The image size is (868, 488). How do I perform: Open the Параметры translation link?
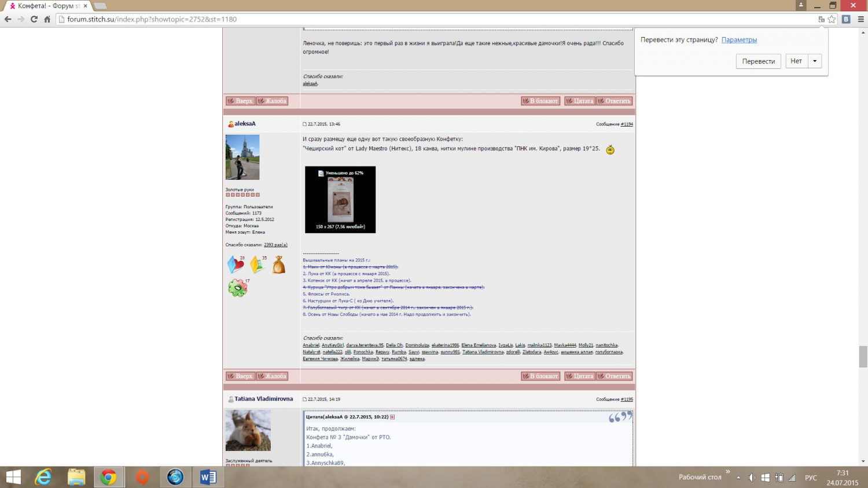point(739,40)
